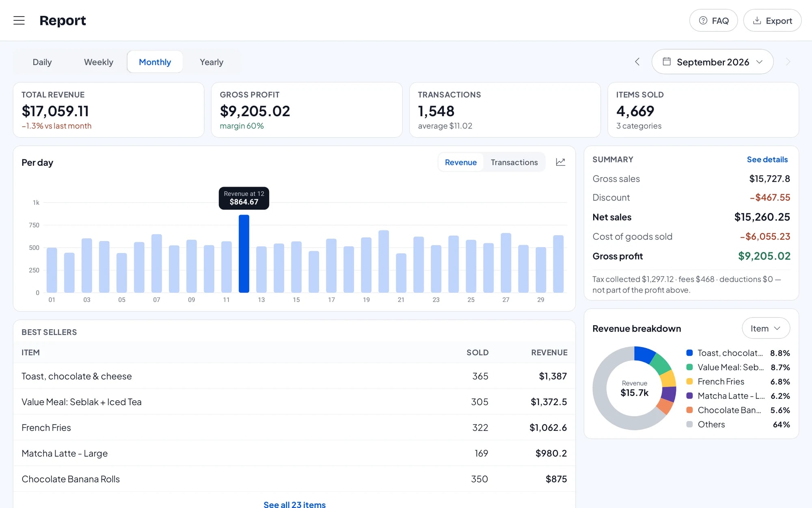
Task: Show Revenue in Per day chart
Action: click(461, 162)
